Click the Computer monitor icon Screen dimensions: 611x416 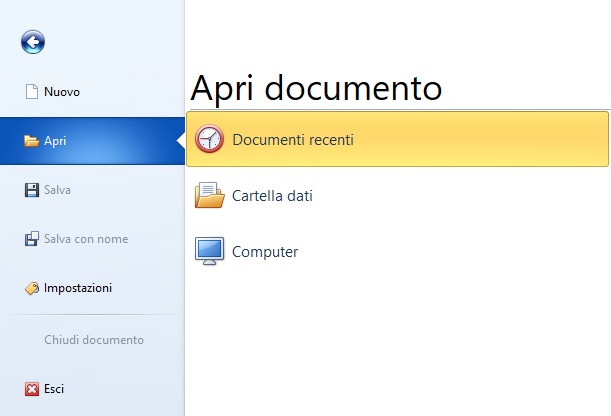[x=209, y=251]
